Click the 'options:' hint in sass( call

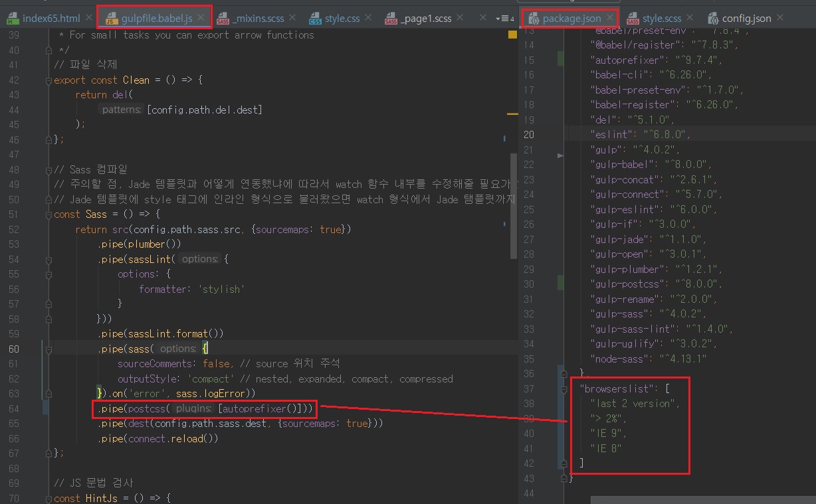(178, 349)
